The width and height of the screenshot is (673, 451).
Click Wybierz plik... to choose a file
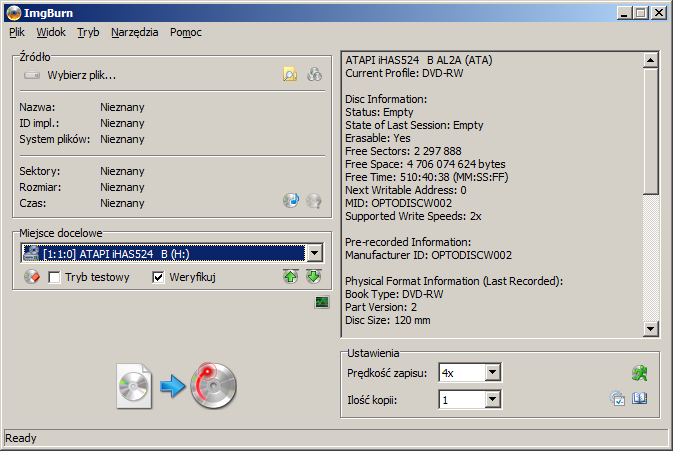82,76
